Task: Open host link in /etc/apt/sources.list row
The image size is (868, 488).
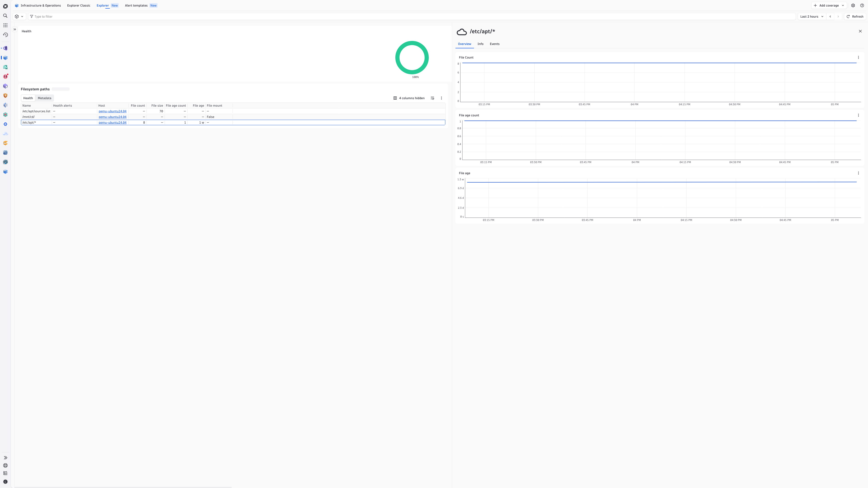Action: [x=113, y=111]
